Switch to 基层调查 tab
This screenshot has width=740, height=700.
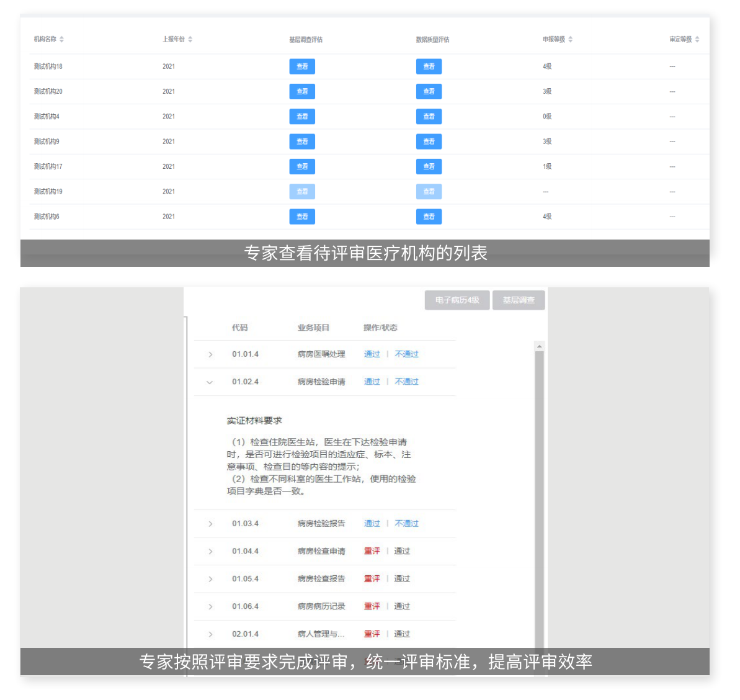(518, 300)
